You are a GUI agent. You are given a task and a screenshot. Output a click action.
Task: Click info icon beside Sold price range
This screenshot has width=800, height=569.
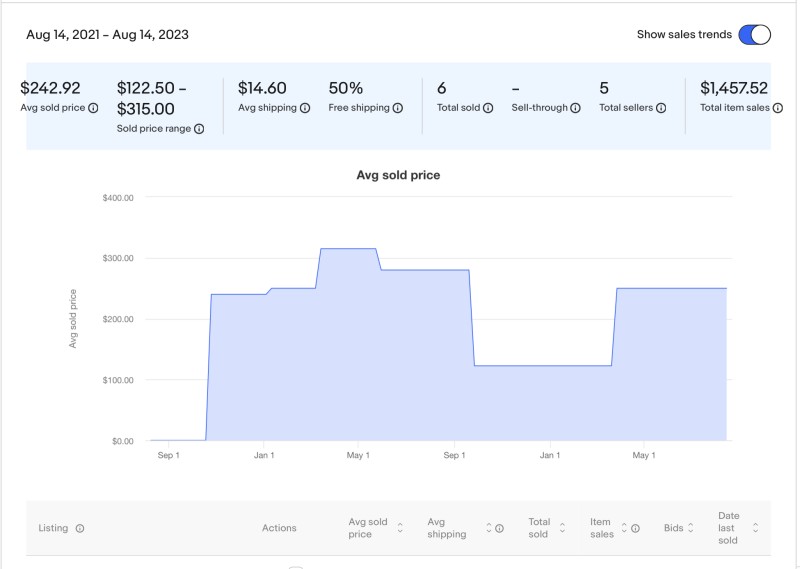pyautogui.click(x=199, y=129)
